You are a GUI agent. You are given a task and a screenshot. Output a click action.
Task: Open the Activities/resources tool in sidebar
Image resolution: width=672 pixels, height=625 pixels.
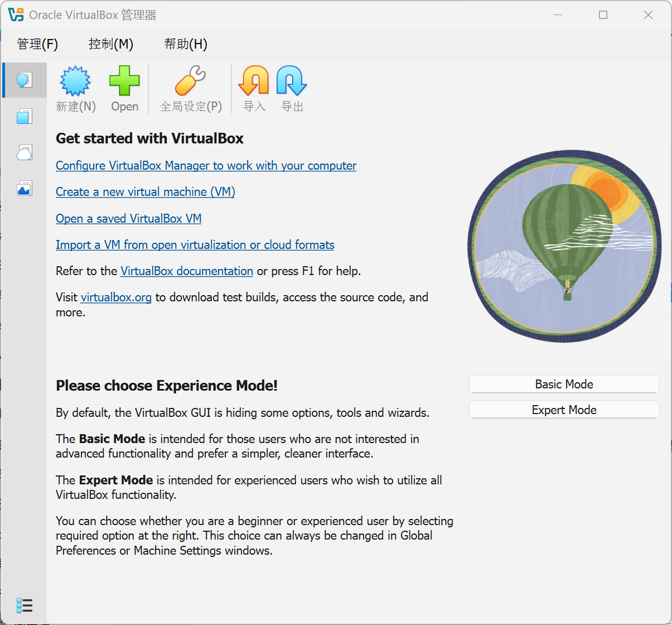(x=25, y=188)
